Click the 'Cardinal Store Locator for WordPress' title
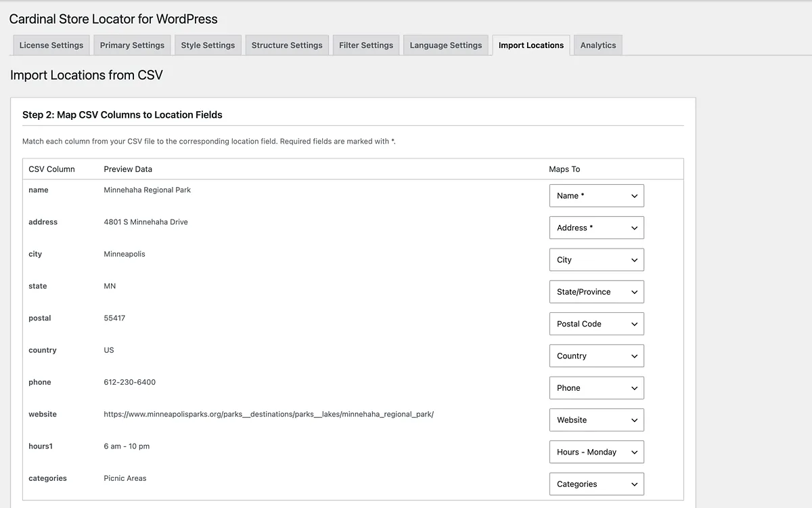The height and width of the screenshot is (508, 812). 114,19
